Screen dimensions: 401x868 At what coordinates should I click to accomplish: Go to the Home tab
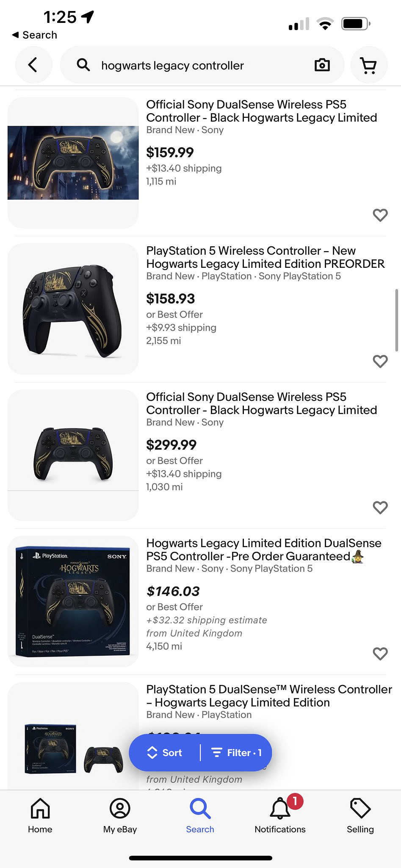tap(40, 815)
